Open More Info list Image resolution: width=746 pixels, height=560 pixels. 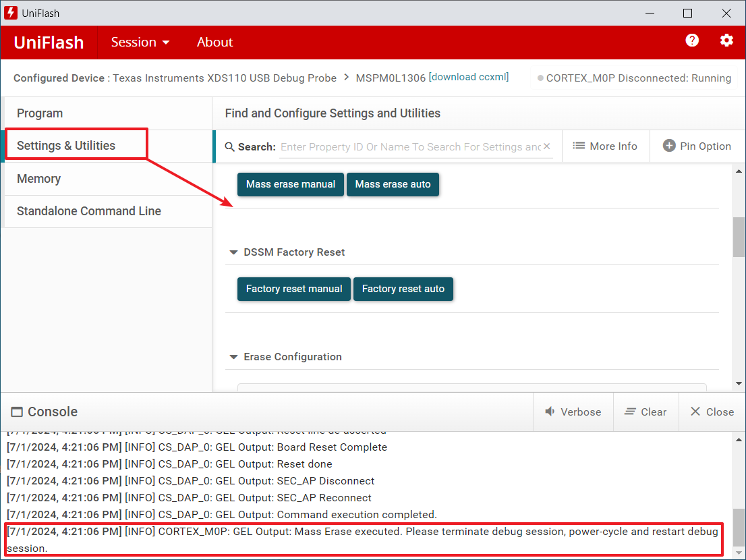pyautogui.click(x=605, y=146)
